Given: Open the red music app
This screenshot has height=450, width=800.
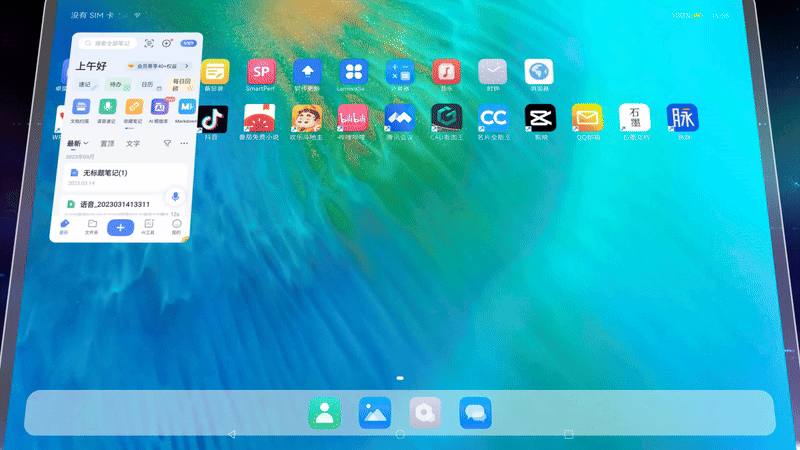Looking at the screenshot, I should coord(446,72).
